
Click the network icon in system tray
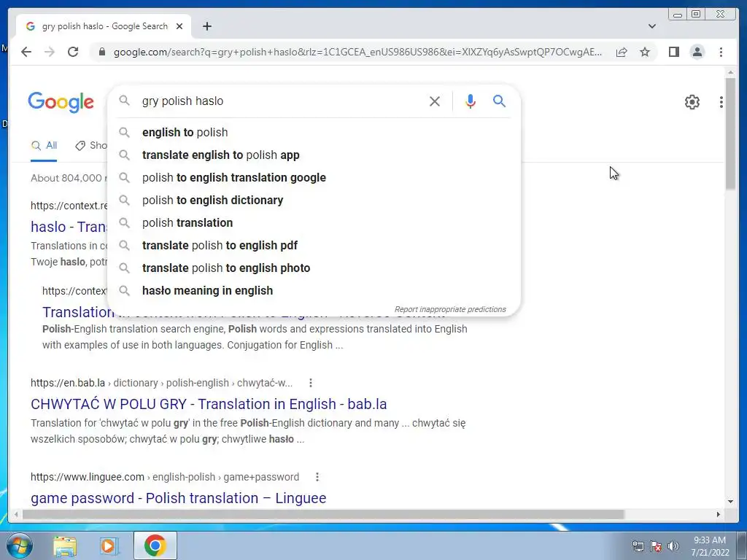[x=638, y=546]
